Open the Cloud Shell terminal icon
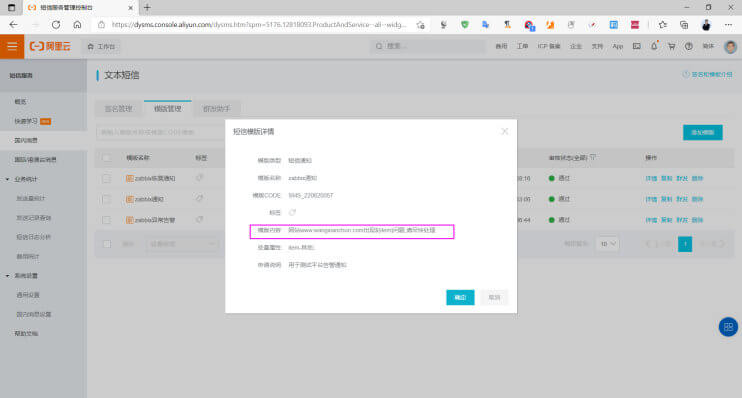 [636, 46]
